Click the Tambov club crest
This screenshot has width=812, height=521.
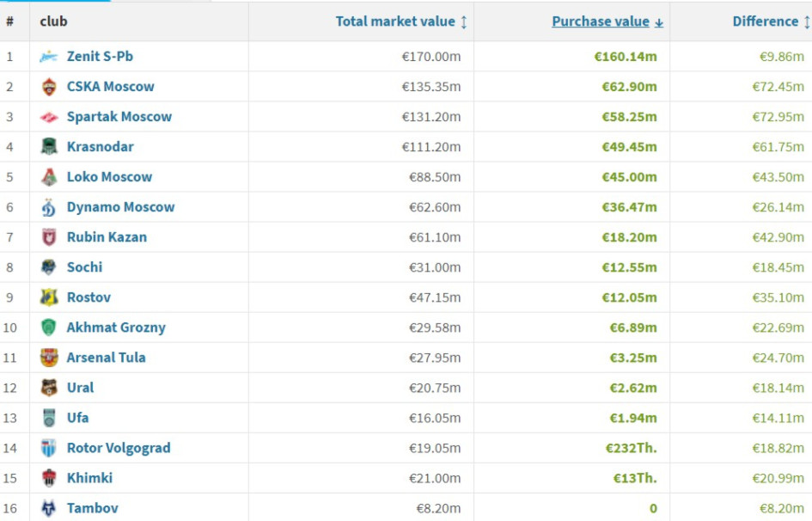tap(49, 508)
